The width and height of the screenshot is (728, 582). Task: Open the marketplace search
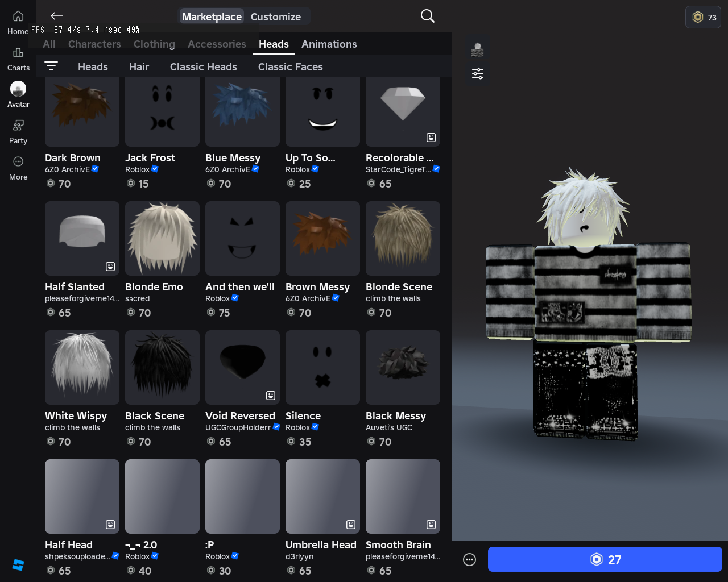tap(428, 16)
